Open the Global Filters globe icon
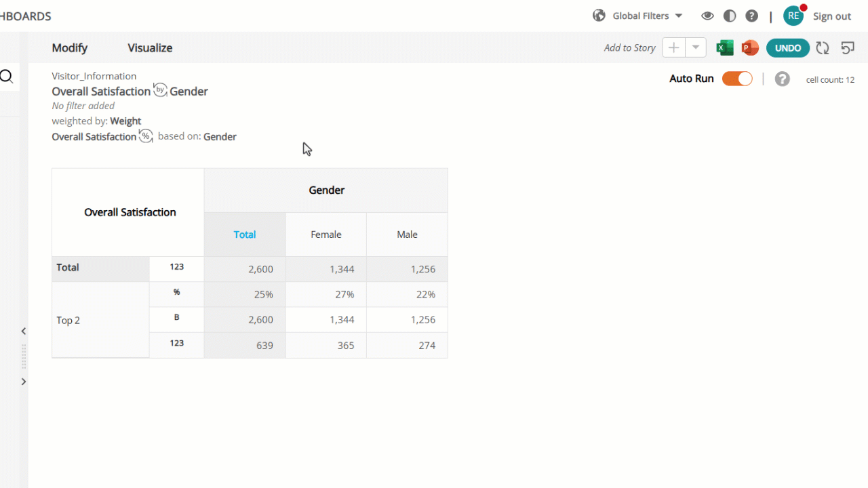Viewport: 868px width, 488px height. tap(599, 16)
